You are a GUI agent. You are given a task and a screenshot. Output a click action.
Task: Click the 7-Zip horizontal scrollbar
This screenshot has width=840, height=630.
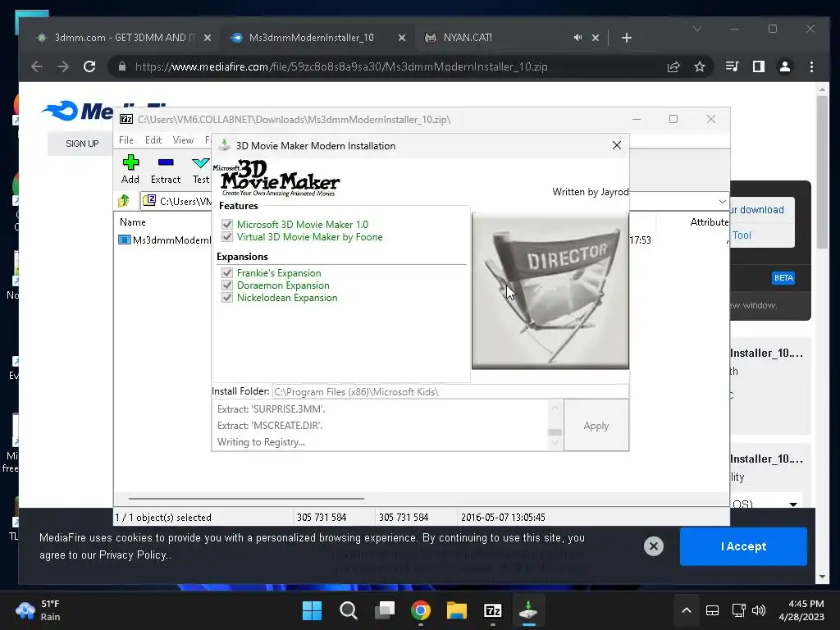[246, 498]
